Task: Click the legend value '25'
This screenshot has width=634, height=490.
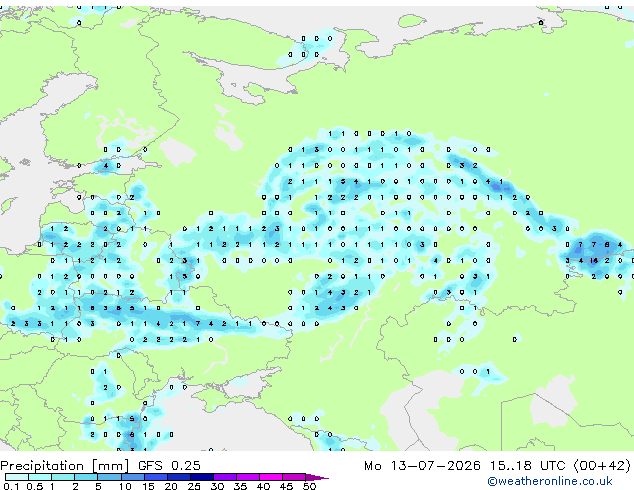Action: point(194,486)
